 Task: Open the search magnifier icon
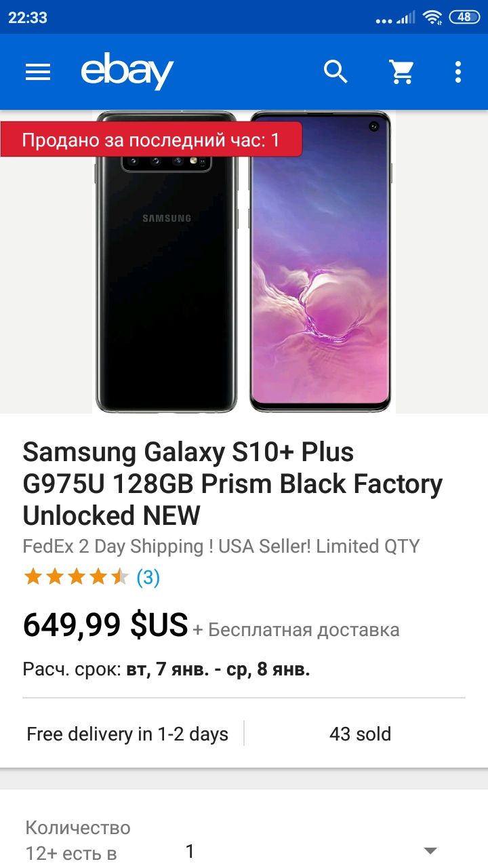pos(335,71)
